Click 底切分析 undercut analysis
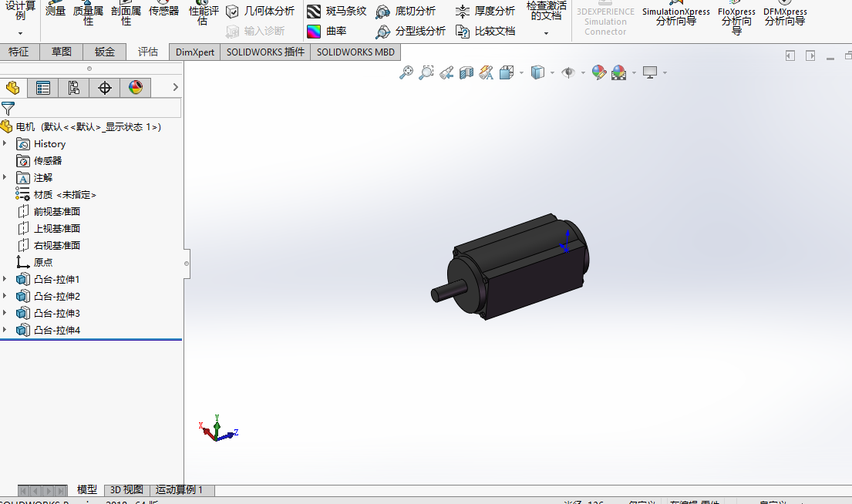852x504 pixels. (x=406, y=11)
